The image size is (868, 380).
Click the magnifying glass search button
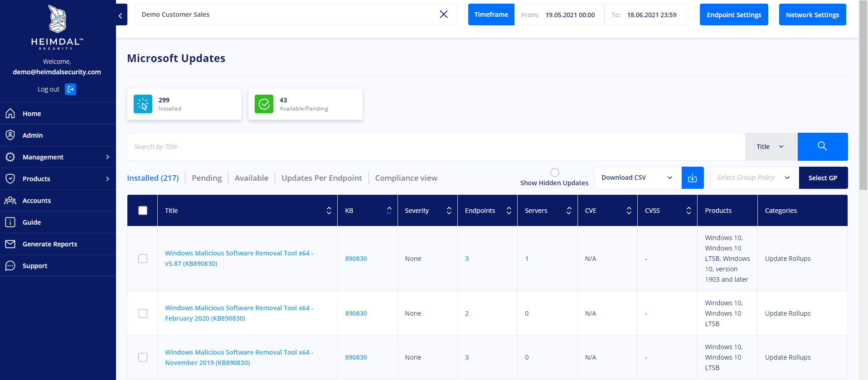coord(823,147)
